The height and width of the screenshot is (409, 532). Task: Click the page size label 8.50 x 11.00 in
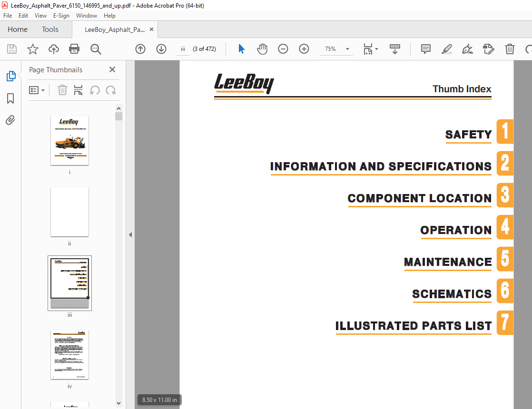159,400
